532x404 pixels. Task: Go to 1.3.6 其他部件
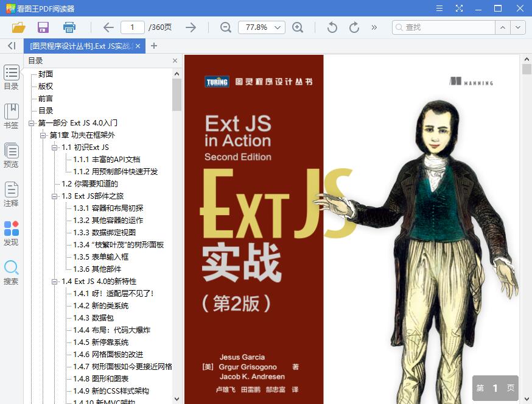pos(97,269)
